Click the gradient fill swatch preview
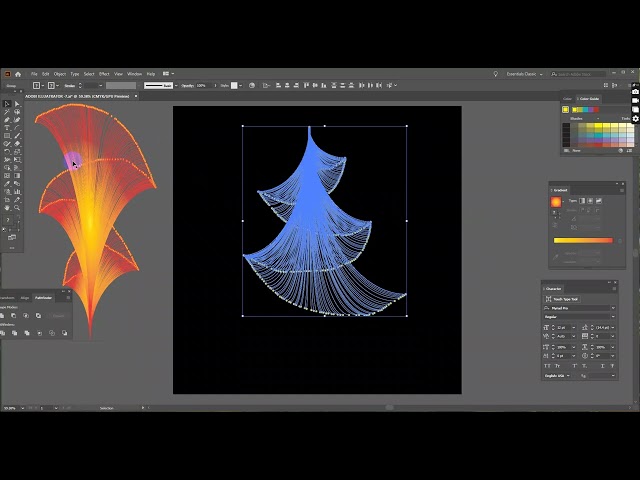 coord(556,202)
